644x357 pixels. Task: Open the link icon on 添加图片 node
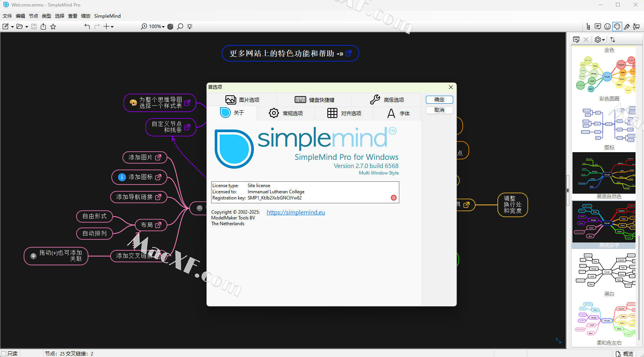click(x=158, y=158)
